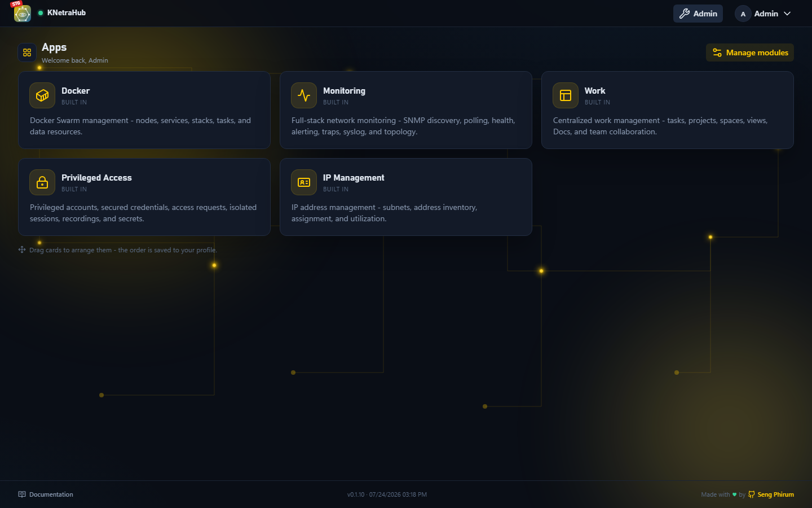The height and width of the screenshot is (508, 812).
Task: Click BUILT IN label under IP Management
Action: point(336,190)
